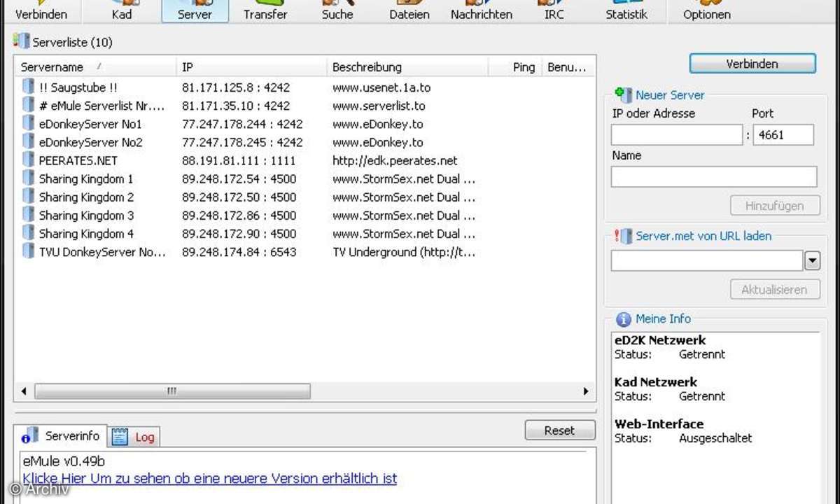Click the Reset button
The width and height of the screenshot is (840, 504).
559,430
